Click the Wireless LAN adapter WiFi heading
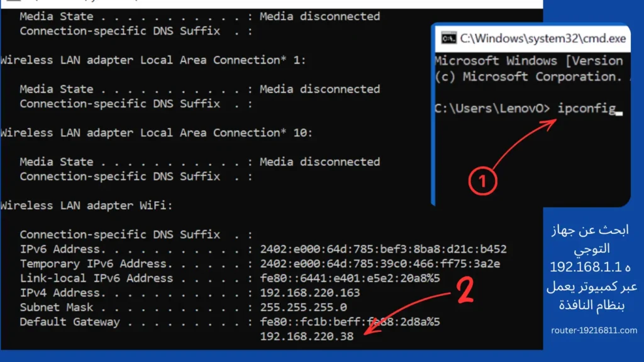This screenshot has height=362, width=644. pos(86,206)
